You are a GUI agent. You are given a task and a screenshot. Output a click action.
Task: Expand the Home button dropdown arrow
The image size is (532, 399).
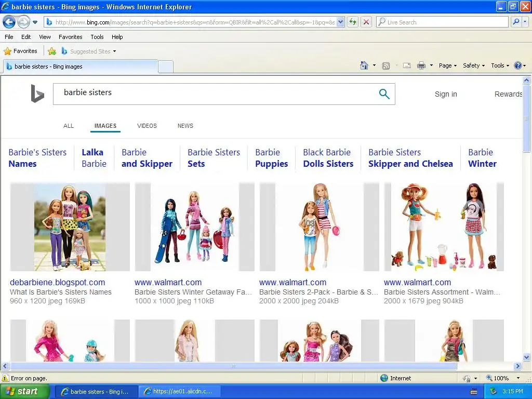coord(374,65)
